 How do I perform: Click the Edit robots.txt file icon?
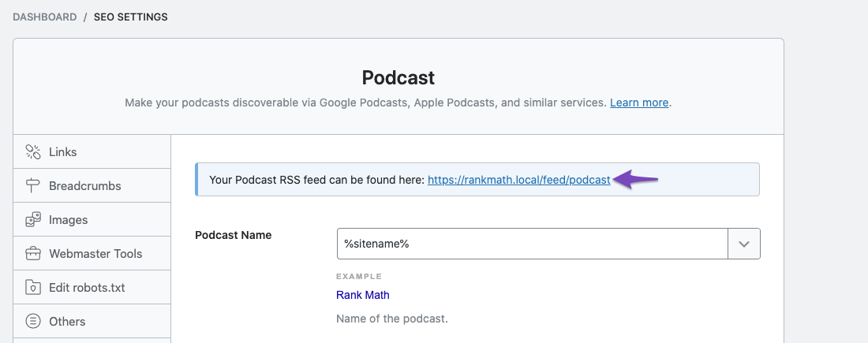click(33, 288)
